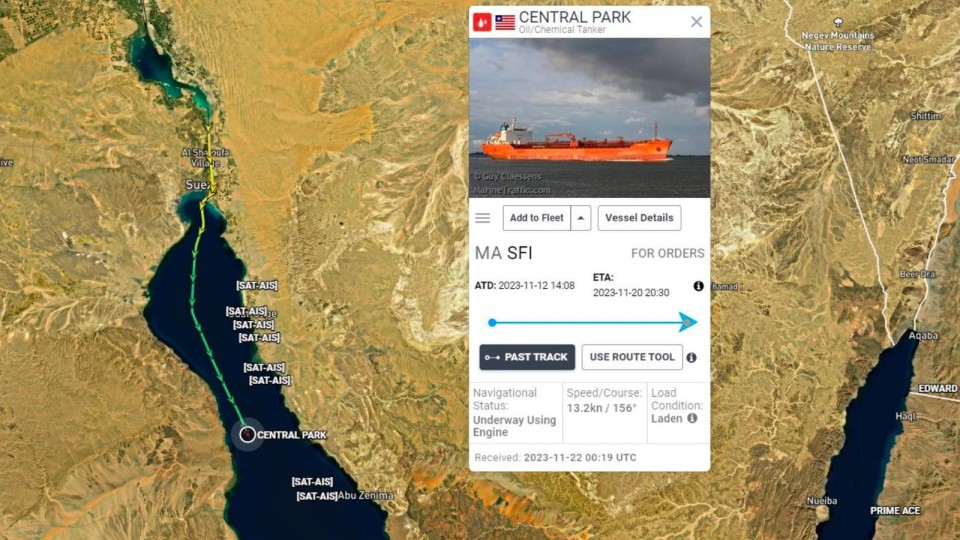Click the Add to Fleet button
960x540 pixels.
(537, 218)
